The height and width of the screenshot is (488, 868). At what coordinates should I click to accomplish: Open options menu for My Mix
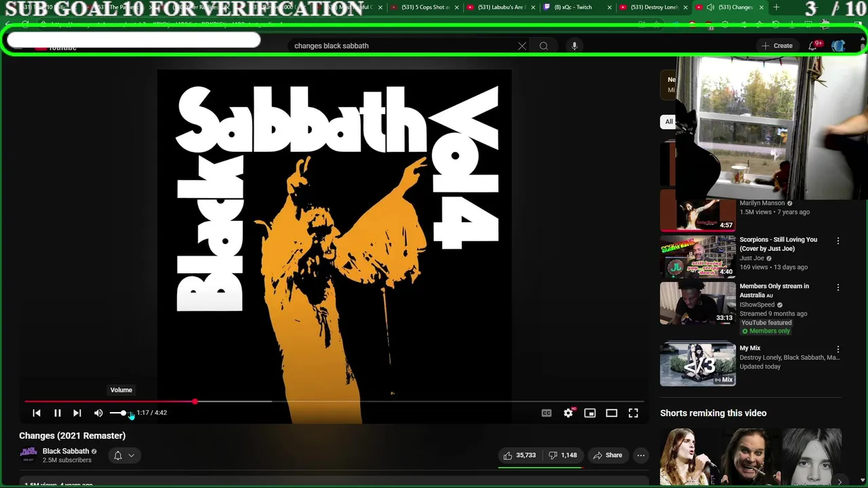[x=838, y=350]
